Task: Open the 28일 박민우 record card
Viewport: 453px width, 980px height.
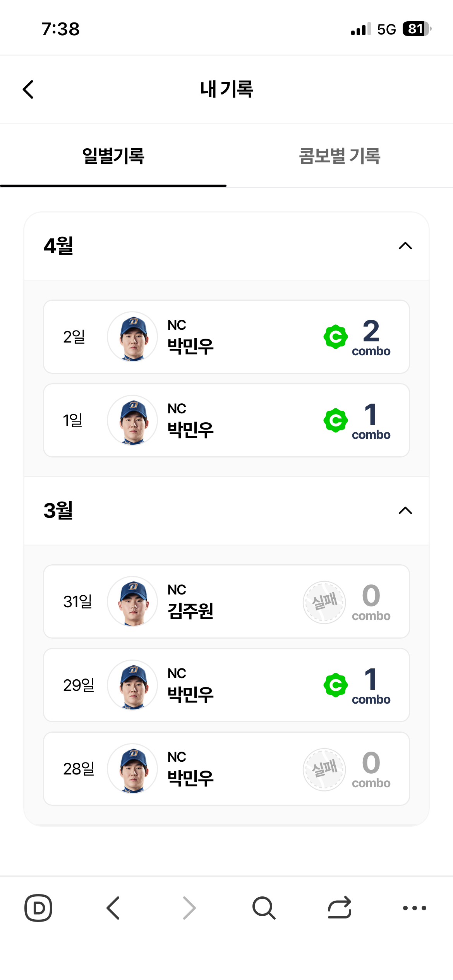Action: [x=226, y=769]
